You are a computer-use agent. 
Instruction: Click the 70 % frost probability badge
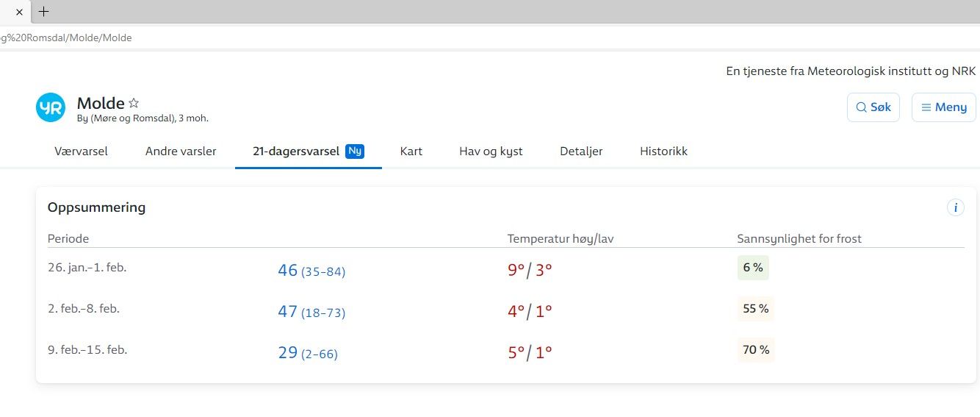tap(755, 350)
